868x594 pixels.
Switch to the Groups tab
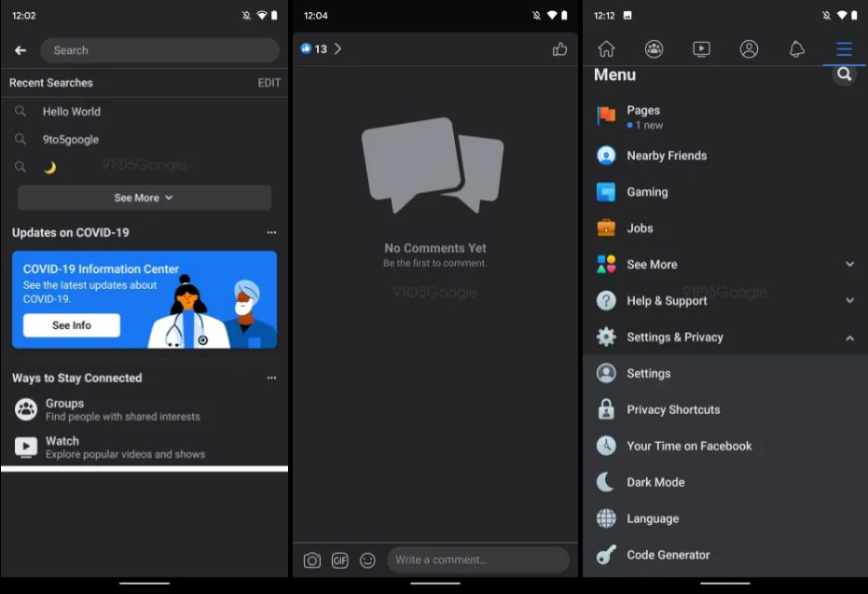click(x=654, y=49)
